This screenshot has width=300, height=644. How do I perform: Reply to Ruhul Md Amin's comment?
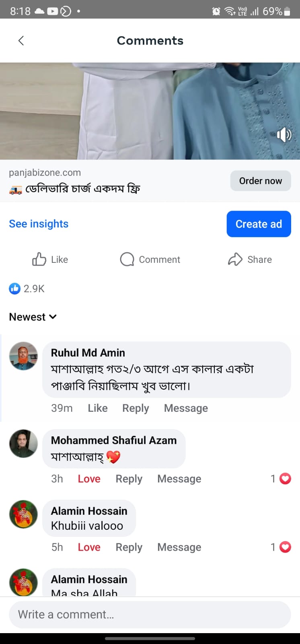point(136,408)
